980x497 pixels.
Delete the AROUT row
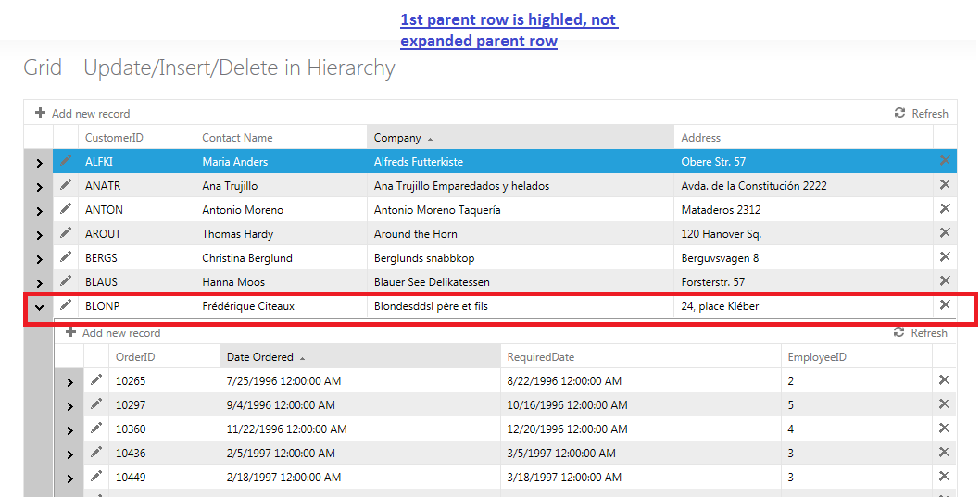click(x=945, y=232)
